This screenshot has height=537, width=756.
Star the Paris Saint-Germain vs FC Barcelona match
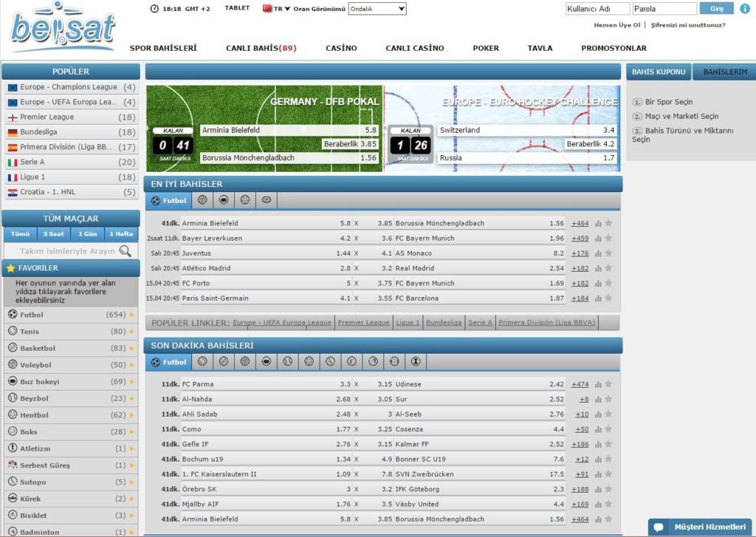point(608,298)
